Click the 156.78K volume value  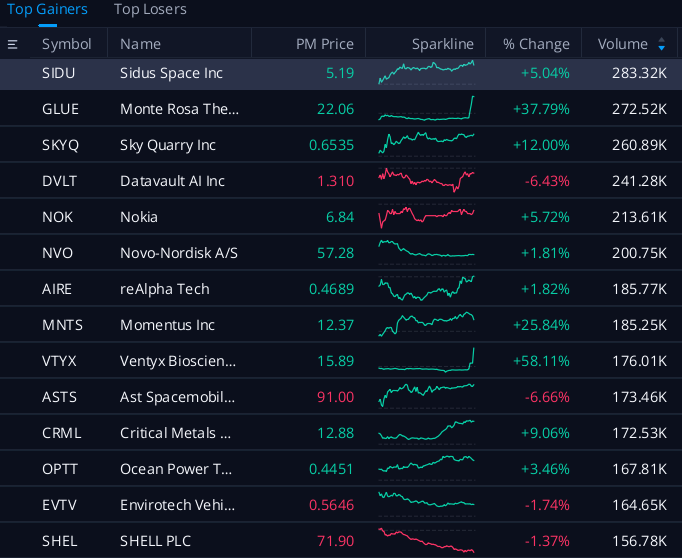point(639,541)
